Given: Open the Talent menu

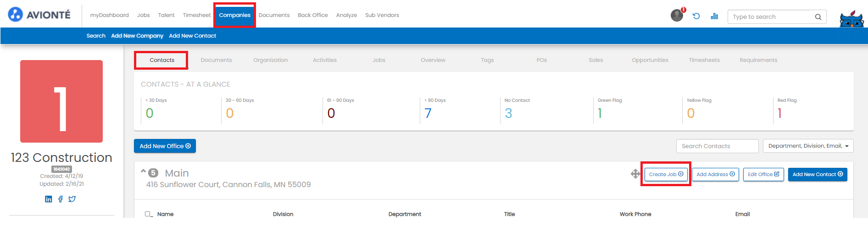Looking at the screenshot, I should [x=167, y=15].
